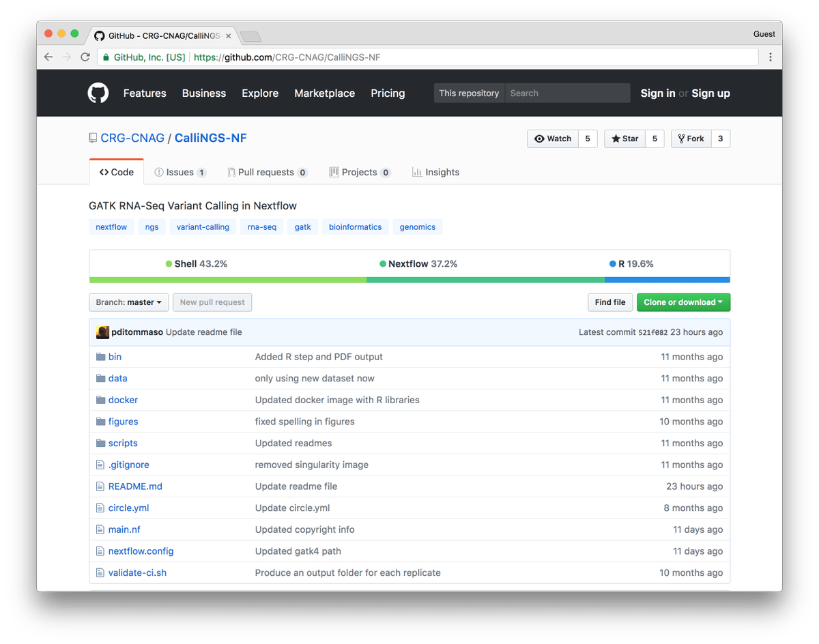The image size is (819, 644).
Task: Open the Clone or download dropdown
Action: (683, 302)
